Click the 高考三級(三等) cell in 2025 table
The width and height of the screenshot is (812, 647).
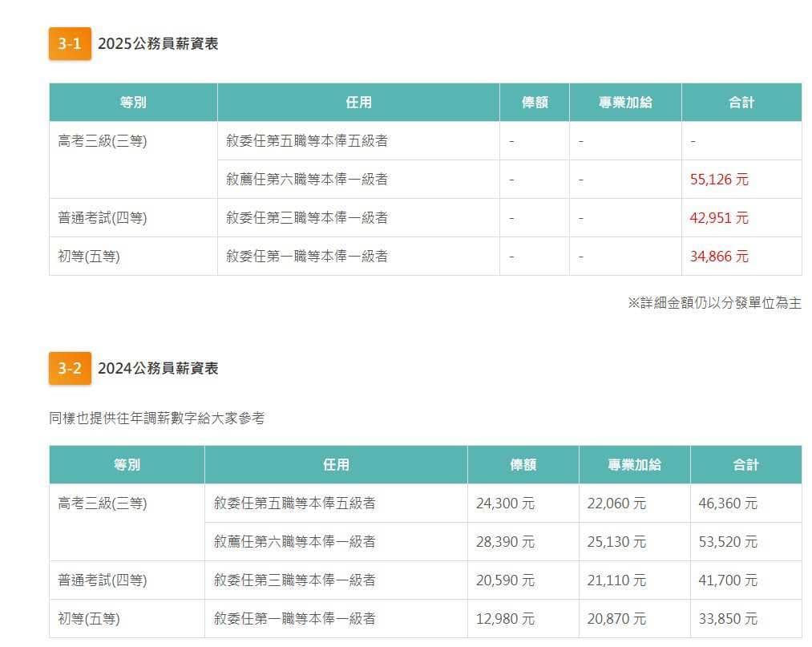point(101,141)
